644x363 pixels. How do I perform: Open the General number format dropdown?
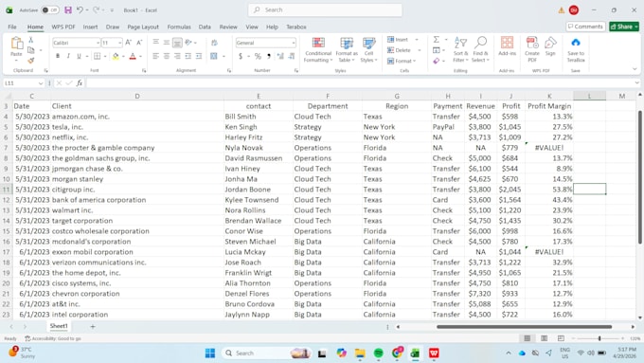[x=294, y=43]
